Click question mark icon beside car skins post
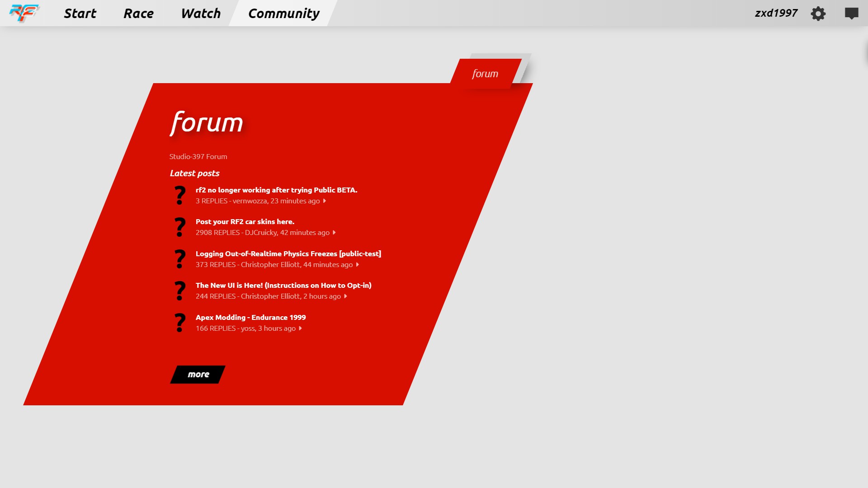This screenshot has height=488, width=868. (180, 227)
